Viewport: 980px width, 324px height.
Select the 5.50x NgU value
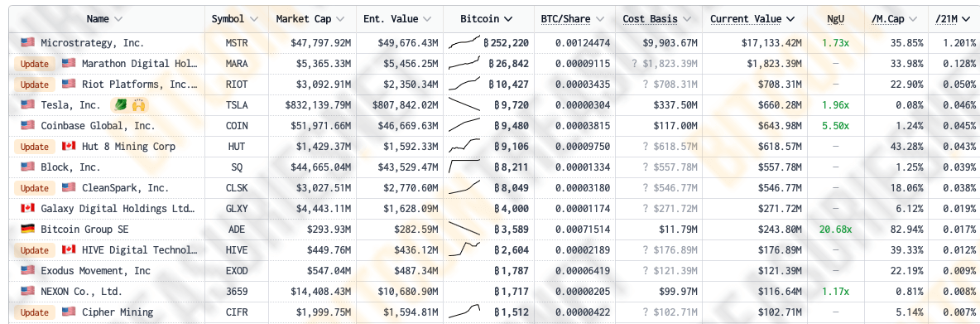click(x=835, y=126)
